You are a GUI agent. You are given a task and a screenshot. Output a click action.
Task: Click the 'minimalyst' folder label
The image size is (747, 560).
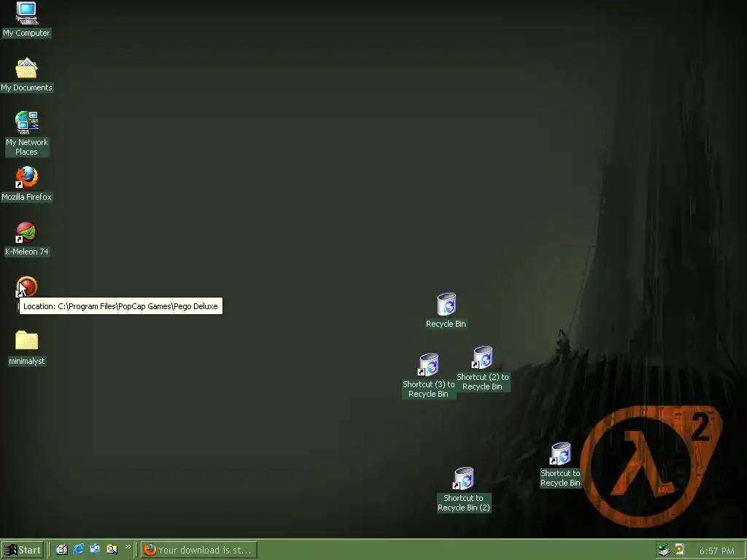click(x=27, y=361)
